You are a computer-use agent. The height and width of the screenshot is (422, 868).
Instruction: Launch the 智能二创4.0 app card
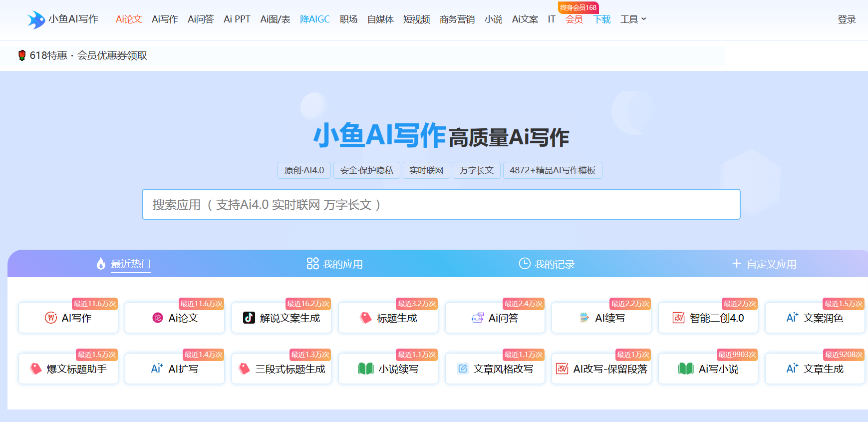tap(708, 318)
